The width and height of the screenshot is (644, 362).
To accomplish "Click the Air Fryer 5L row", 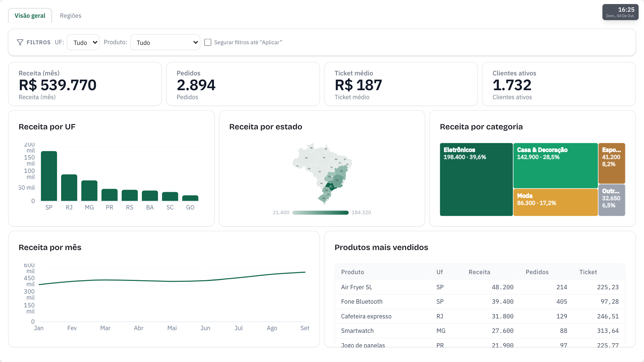I will click(480, 287).
